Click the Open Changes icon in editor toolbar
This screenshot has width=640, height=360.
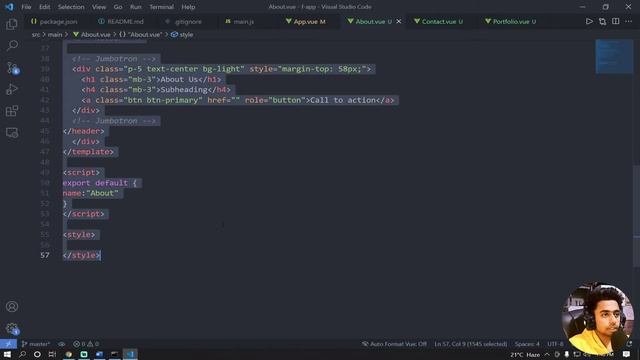tap(602, 21)
